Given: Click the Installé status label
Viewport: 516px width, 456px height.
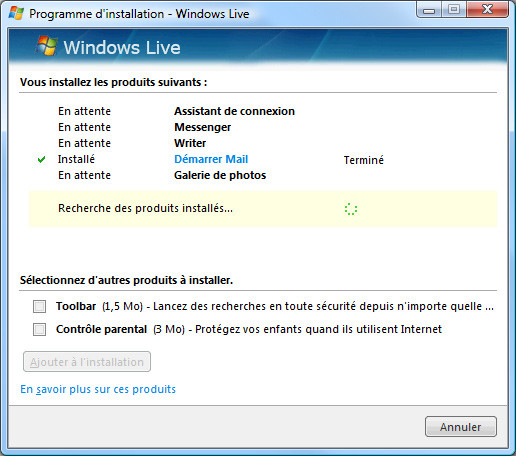Looking at the screenshot, I should (76, 159).
